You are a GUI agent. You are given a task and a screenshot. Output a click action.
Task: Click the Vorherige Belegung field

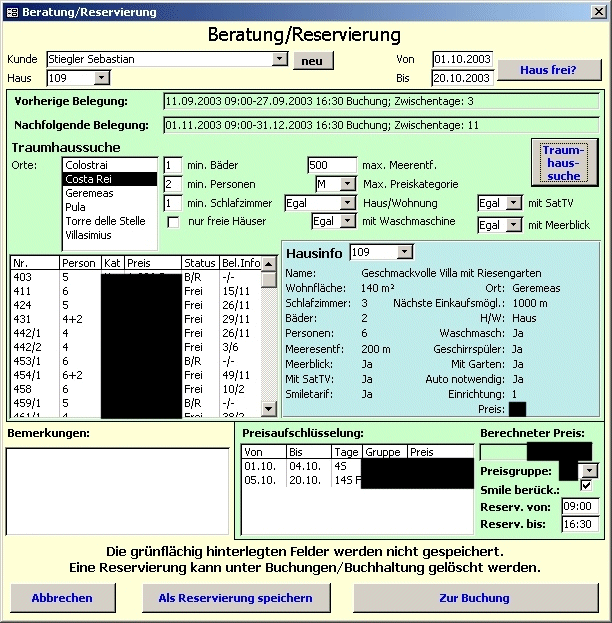[381, 101]
